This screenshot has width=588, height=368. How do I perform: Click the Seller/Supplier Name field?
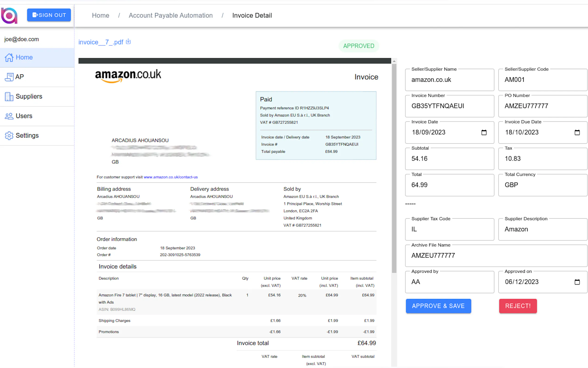tap(449, 80)
